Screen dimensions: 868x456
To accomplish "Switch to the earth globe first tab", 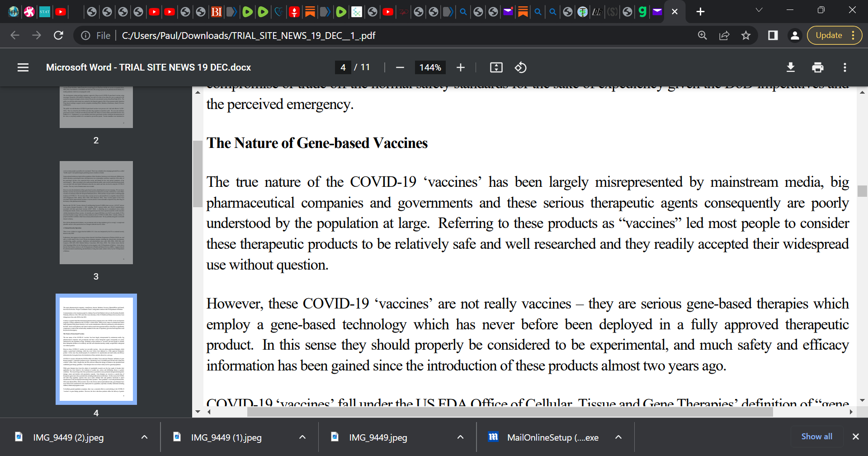I will click(14, 12).
